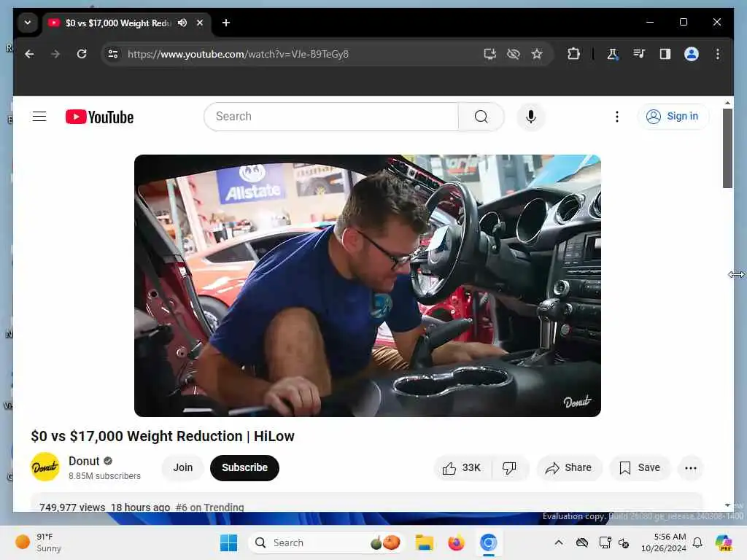This screenshot has width=747, height=560.
Task: Open the Chrome three-dot menu
Action: [x=718, y=54]
